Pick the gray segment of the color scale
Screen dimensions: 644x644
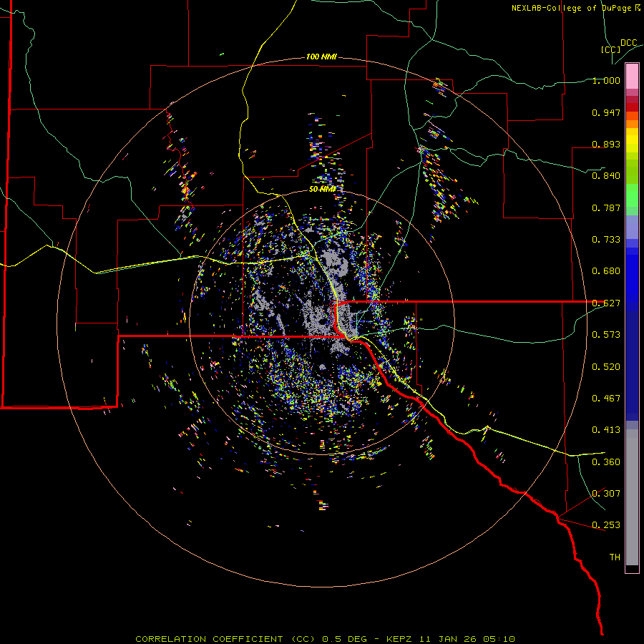[x=632, y=497]
